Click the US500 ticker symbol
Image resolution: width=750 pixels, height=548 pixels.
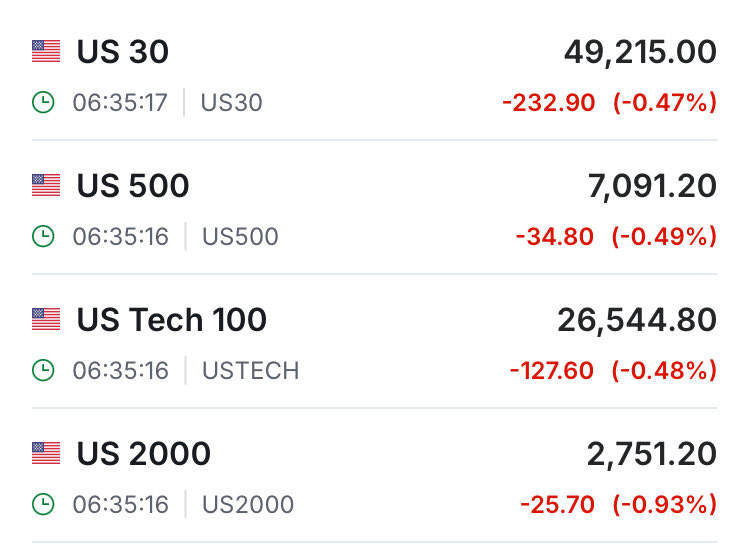click(240, 237)
